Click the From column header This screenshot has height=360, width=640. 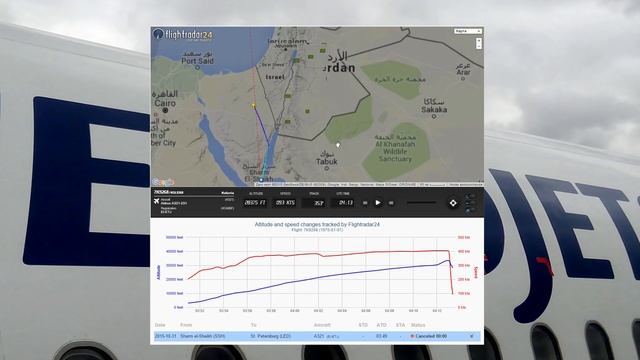(186, 325)
